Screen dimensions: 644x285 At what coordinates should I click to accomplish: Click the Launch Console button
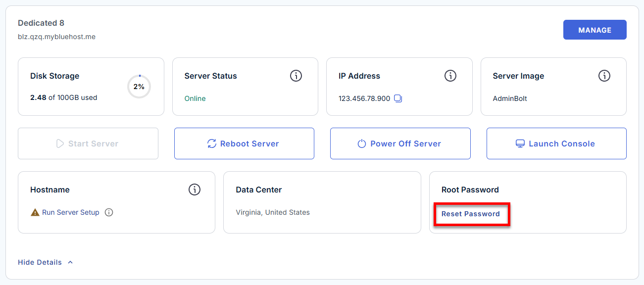click(x=556, y=143)
